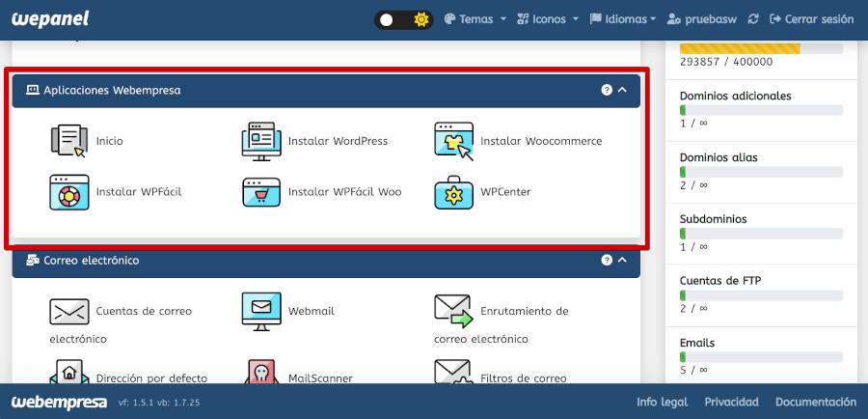Click the Emails statistics label
The image size is (868, 419).
(x=697, y=343)
